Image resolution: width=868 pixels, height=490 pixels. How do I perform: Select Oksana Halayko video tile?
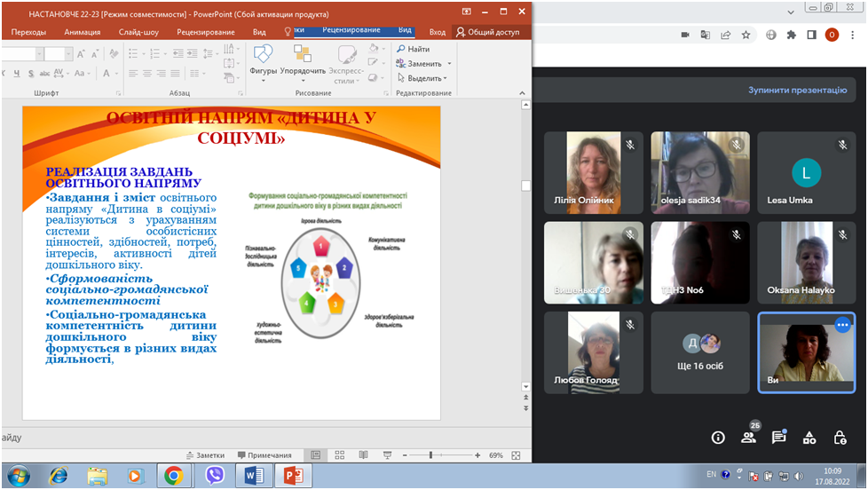tap(806, 263)
